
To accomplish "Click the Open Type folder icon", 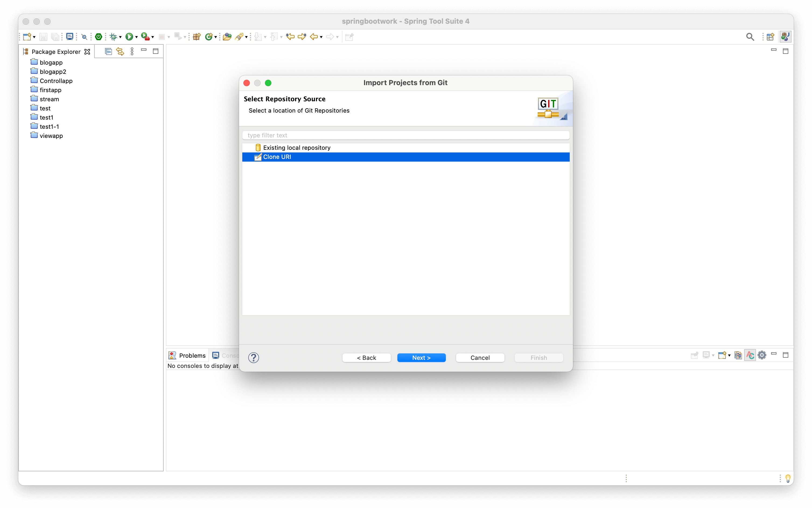I will pyautogui.click(x=227, y=37).
